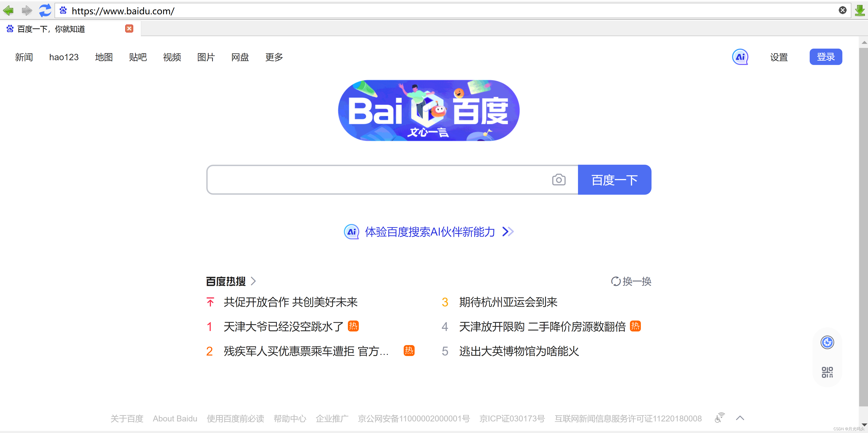Click the 体验百度搜索AI伙伴新能力 link
This screenshot has width=868, height=433.
(x=430, y=232)
